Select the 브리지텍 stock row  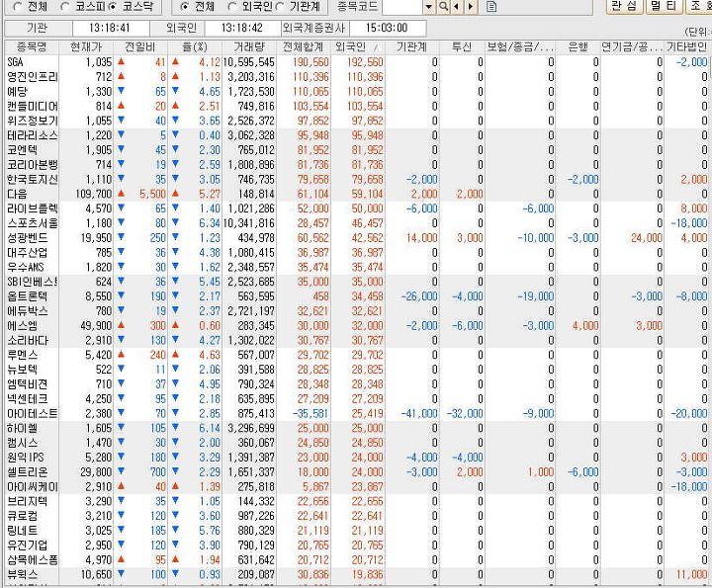point(357,501)
